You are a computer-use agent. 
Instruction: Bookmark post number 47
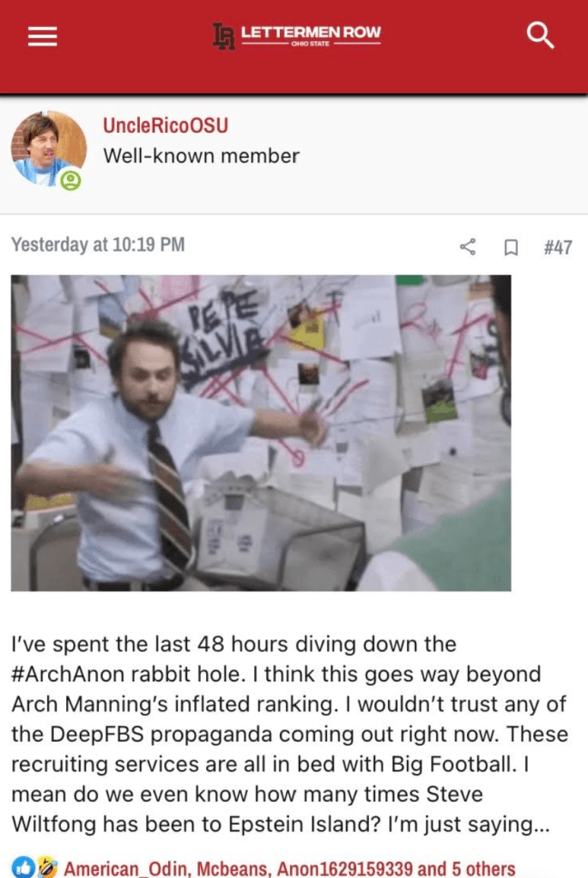click(x=511, y=247)
